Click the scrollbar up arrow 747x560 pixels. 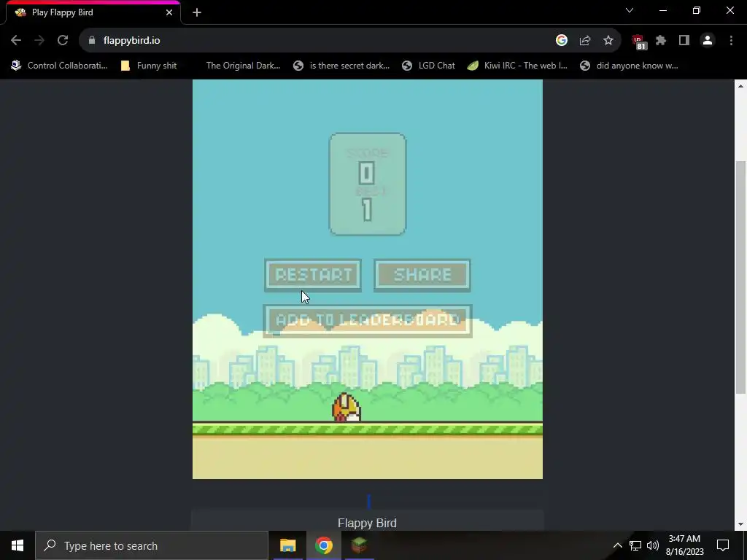(740, 86)
